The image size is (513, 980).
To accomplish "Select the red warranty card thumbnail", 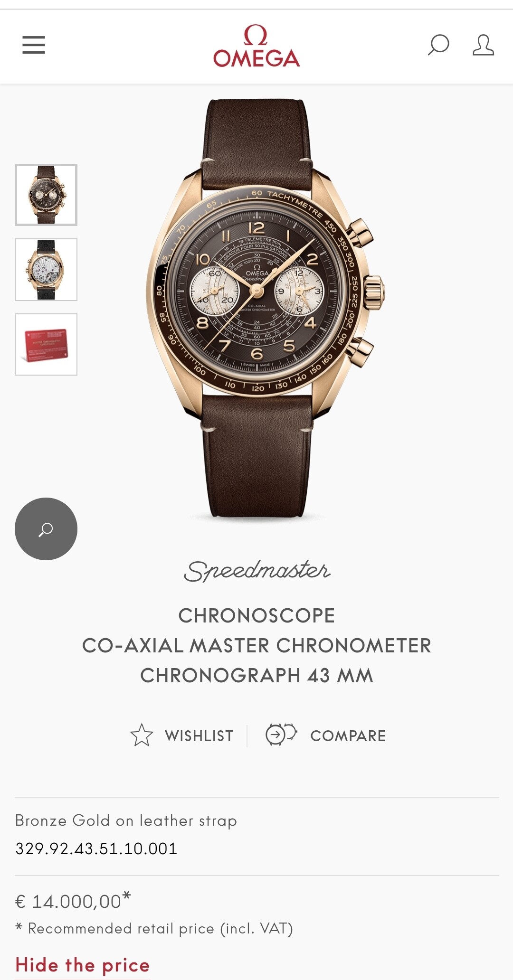I will pyautogui.click(x=46, y=344).
